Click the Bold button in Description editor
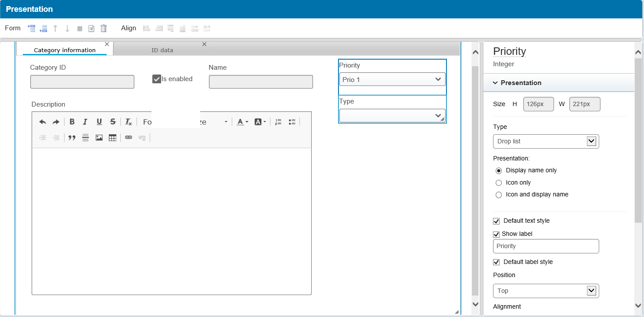 point(72,122)
